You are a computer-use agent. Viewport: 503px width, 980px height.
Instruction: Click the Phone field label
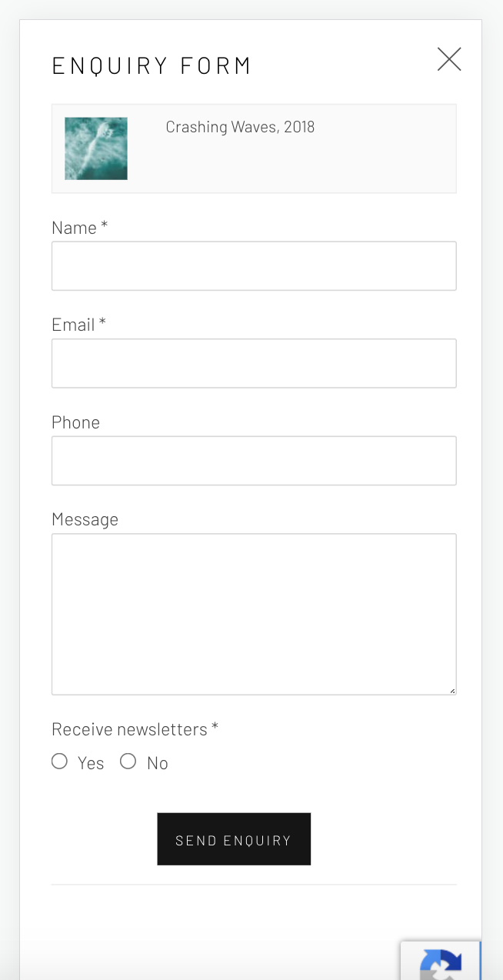[75, 422]
